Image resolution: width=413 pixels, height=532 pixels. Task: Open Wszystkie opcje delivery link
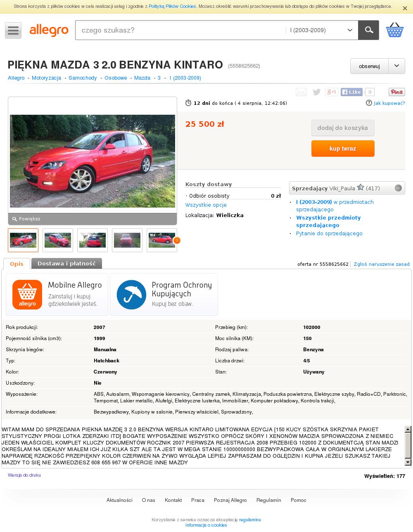click(x=206, y=205)
